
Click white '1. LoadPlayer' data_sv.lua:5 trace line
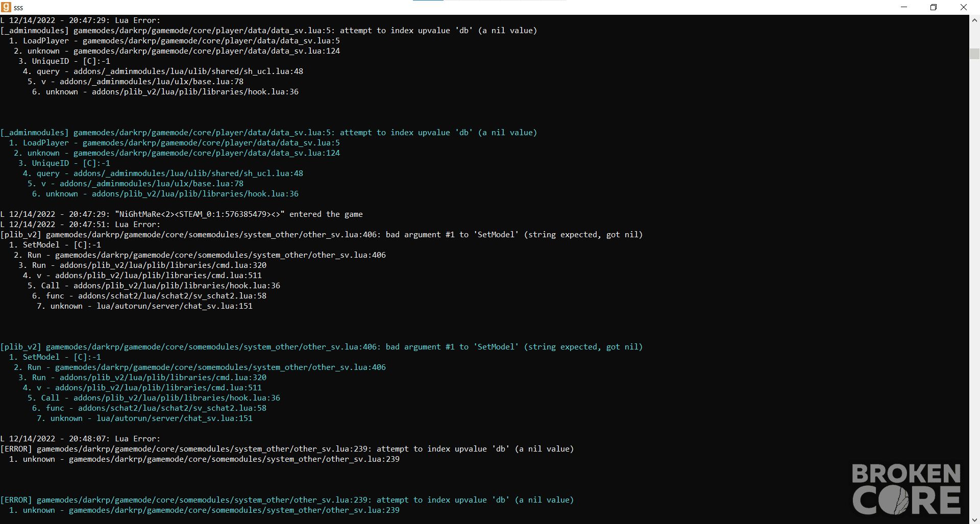click(175, 41)
